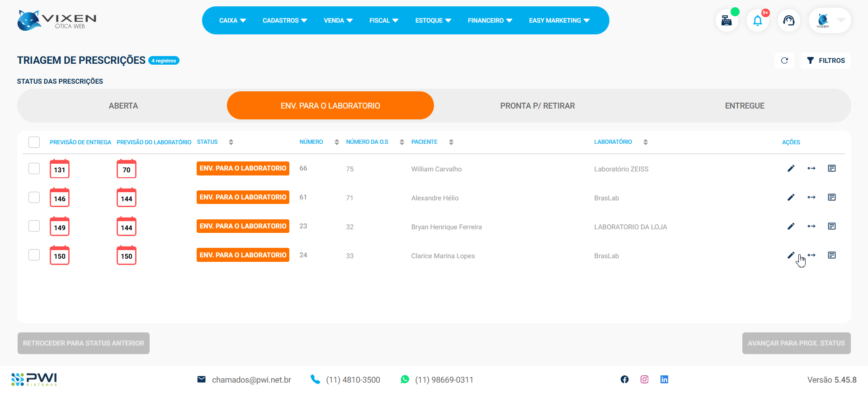Screen dimensions: 868x393
Task: Open the Facebook icon in footer
Action: pyautogui.click(x=624, y=379)
